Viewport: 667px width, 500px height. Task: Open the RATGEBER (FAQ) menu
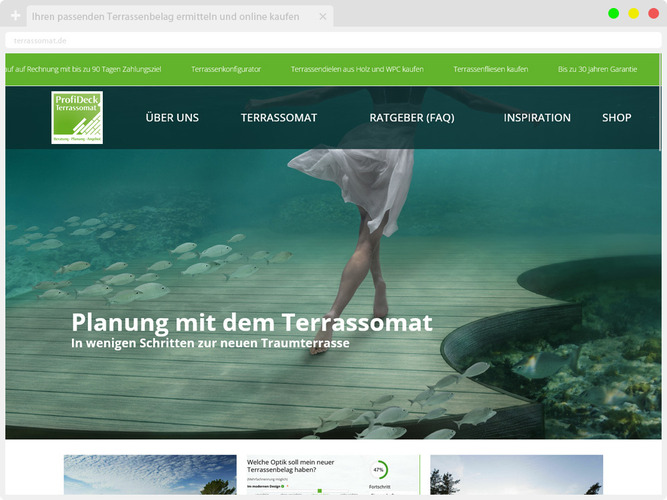tap(411, 118)
